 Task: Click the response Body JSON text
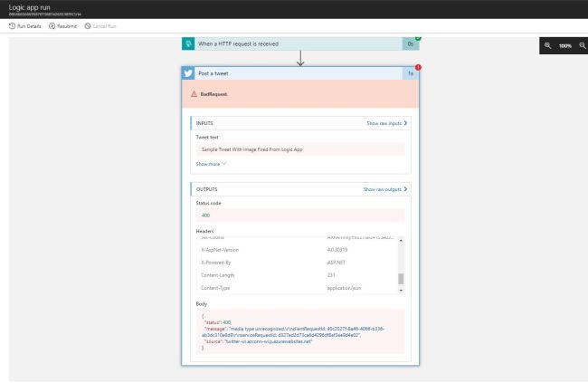[300, 332]
